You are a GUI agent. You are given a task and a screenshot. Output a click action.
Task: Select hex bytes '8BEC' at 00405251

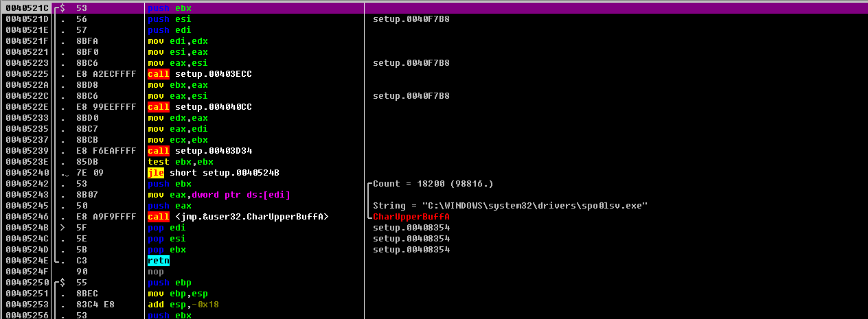pos(87,294)
